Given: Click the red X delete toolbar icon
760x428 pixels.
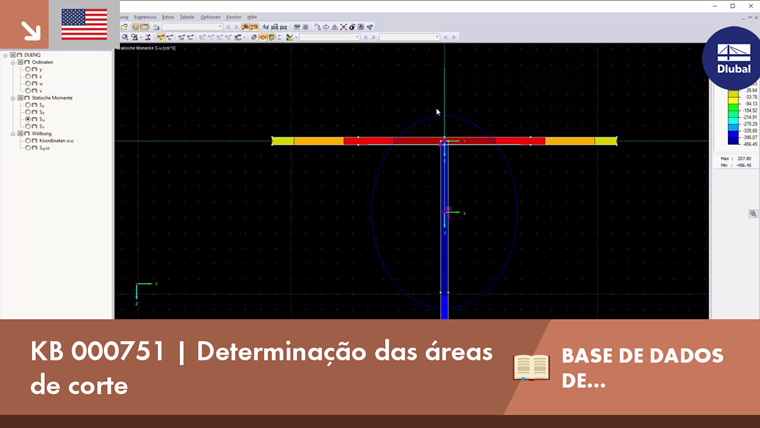Looking at the screenshot, I should tap(343, 27).
